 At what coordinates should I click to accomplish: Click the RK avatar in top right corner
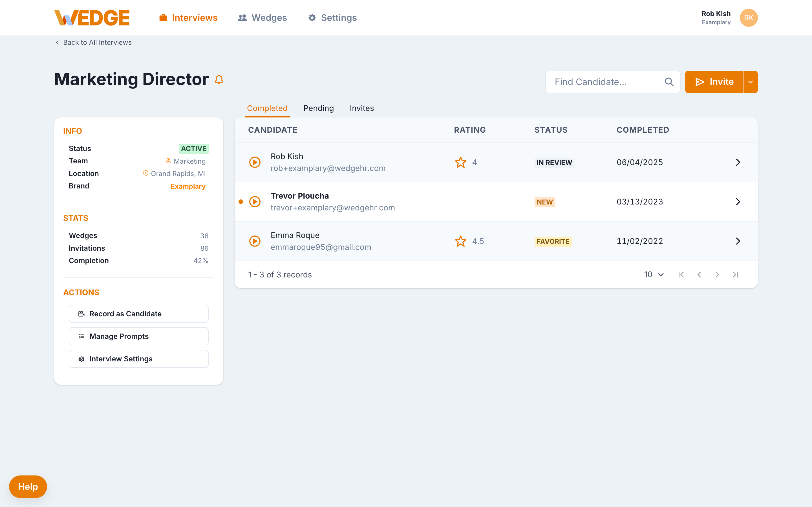point(749,18)
